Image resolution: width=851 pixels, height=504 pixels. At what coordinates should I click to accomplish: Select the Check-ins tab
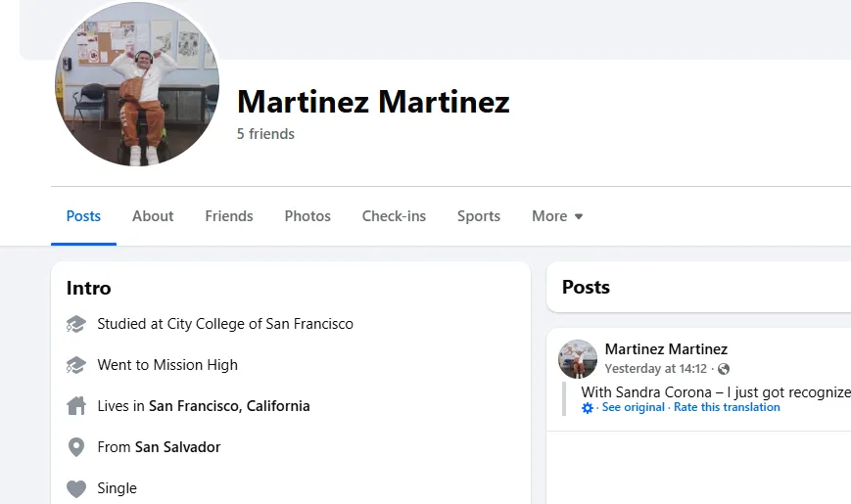(394, 216)
